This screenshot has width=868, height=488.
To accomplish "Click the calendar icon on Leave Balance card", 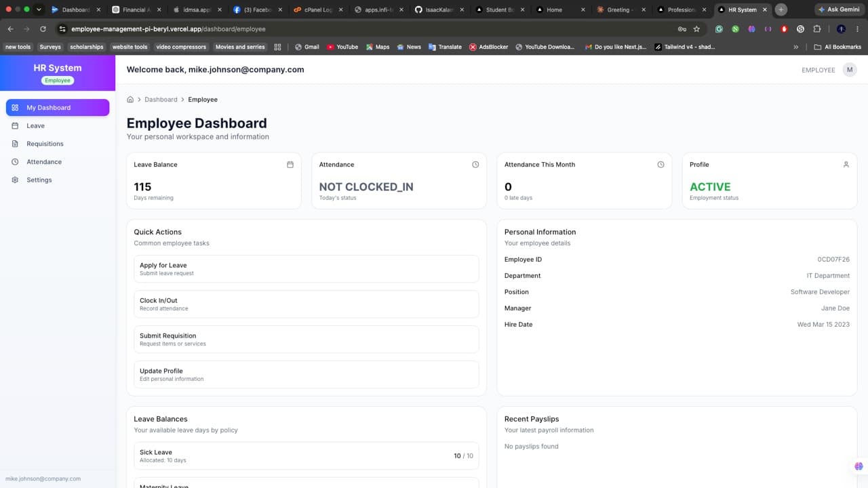I will pyautogui.click(x=290, y=165).
